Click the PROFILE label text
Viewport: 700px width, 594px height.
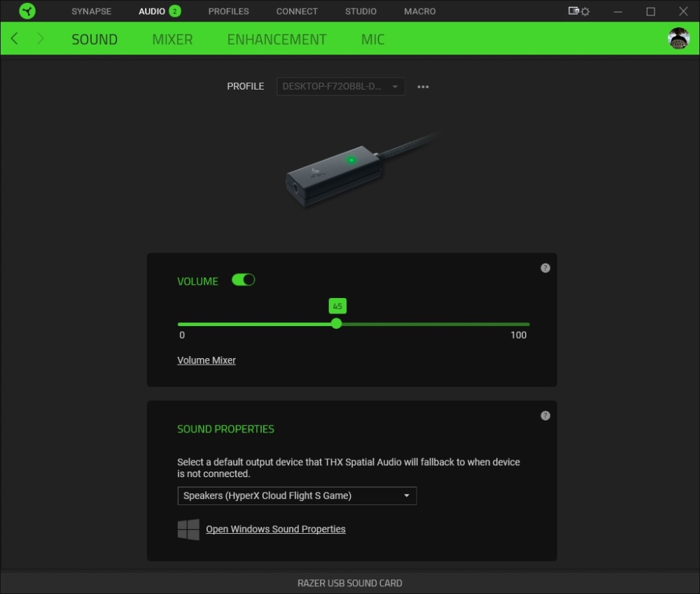click(246, 86)
